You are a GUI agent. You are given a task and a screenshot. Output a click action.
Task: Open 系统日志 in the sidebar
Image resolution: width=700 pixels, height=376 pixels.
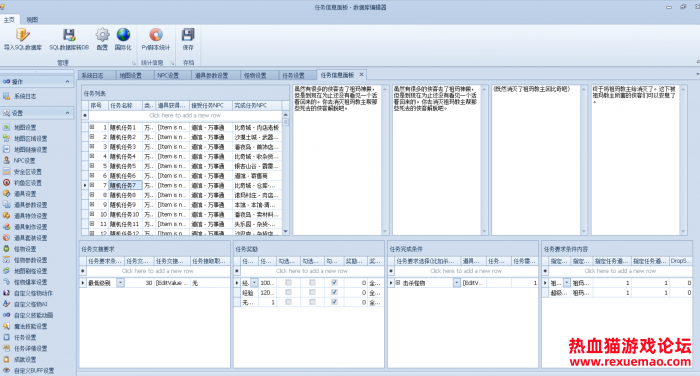click(x=25, y=96)
